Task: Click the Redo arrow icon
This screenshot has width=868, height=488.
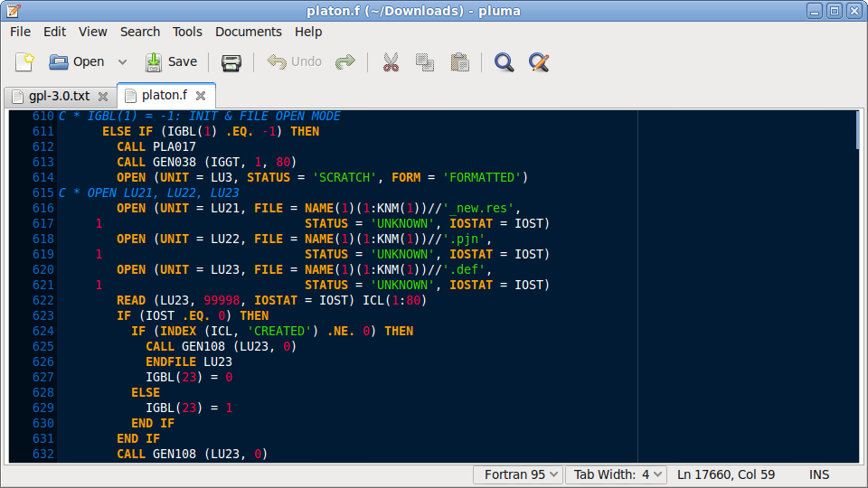Action: pos(345,62)
